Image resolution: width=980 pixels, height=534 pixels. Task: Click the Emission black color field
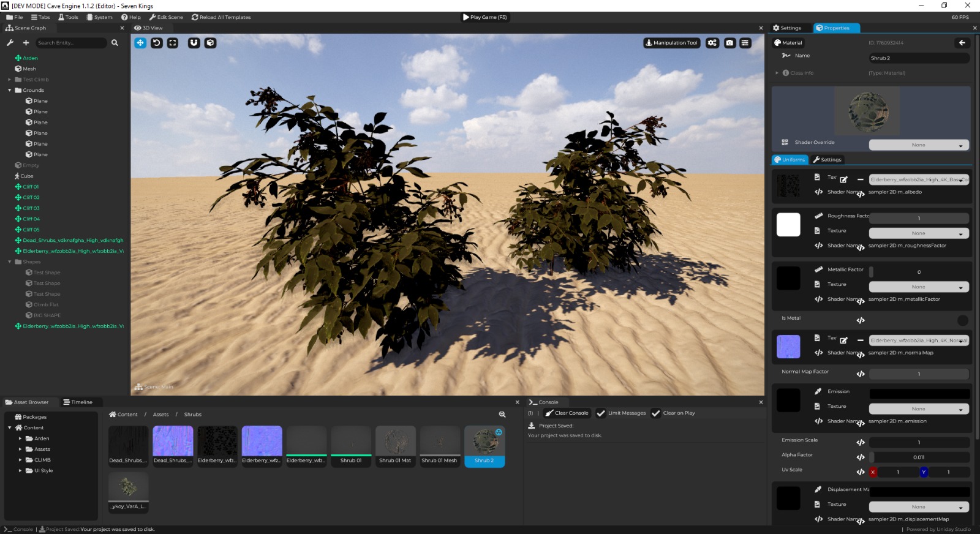click(919, 394)
